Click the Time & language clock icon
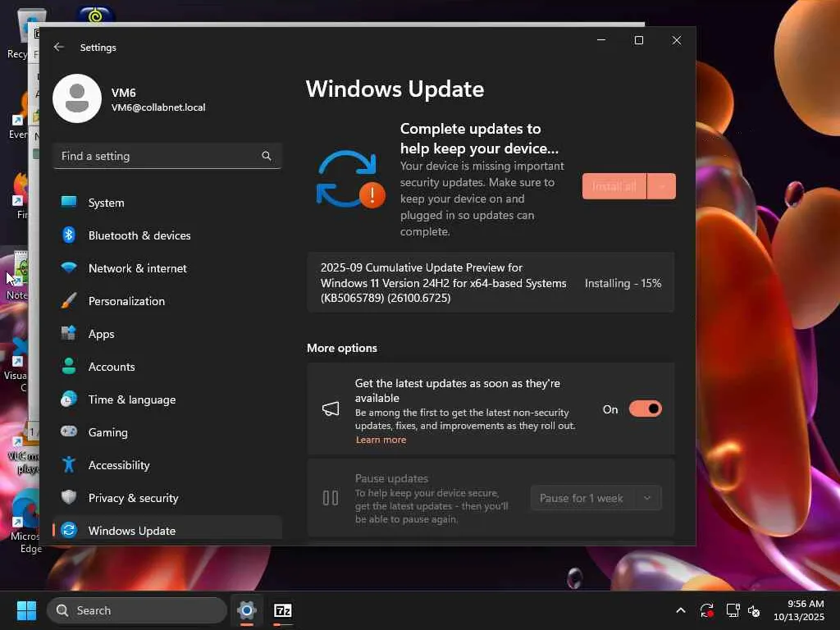The image size is (840, 630). pos(69,399)
